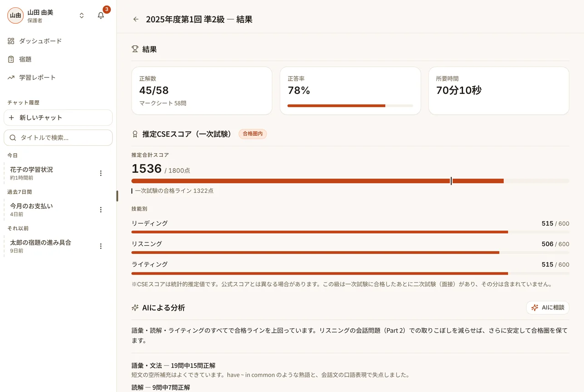The width and height of the screenshot is (584, 392).
Task: Click the 正答率 78% progress bar
Action: click(x=350, y=106)
